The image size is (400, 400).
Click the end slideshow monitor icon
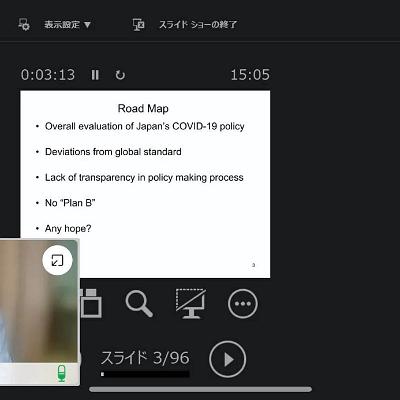point(138,25)
